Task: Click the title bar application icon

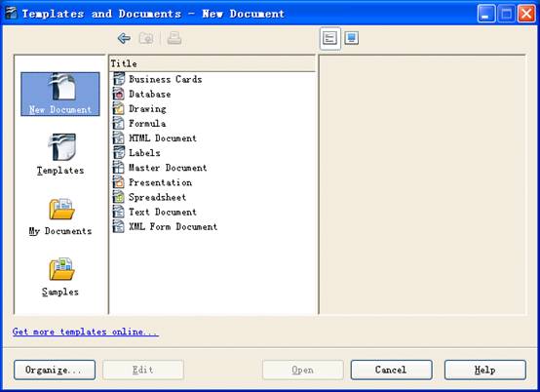Action: pyautogui.click(x=11, y=13)
